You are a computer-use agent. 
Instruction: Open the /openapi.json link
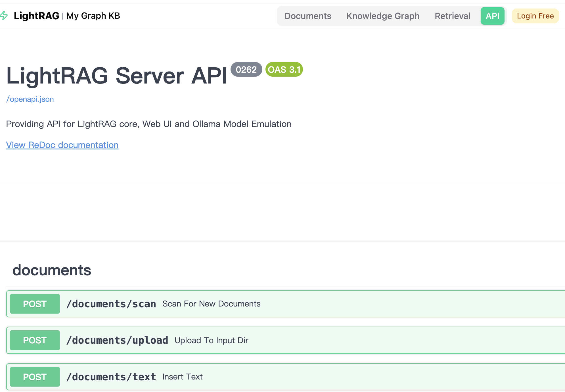coord(30,99)
